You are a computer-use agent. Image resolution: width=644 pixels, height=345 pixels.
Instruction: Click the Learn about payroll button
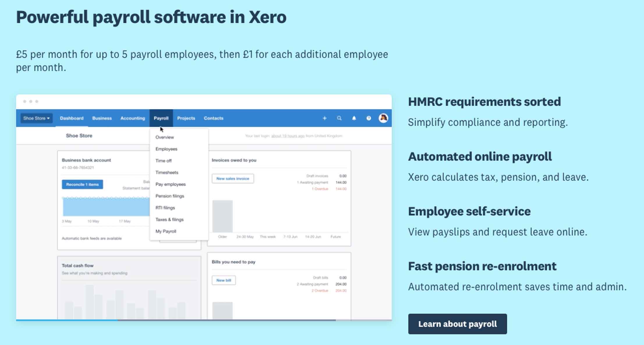(457, 324)
